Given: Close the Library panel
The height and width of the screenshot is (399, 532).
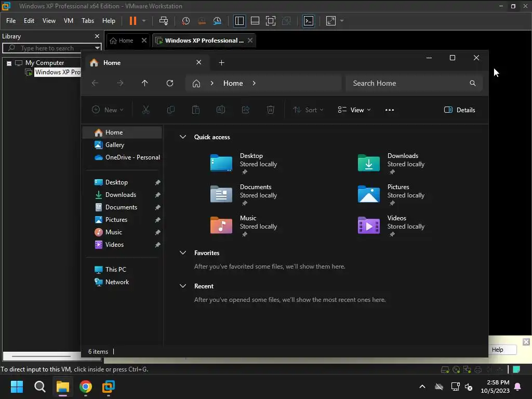Looking at the screenshot, I should coord(97,36).
